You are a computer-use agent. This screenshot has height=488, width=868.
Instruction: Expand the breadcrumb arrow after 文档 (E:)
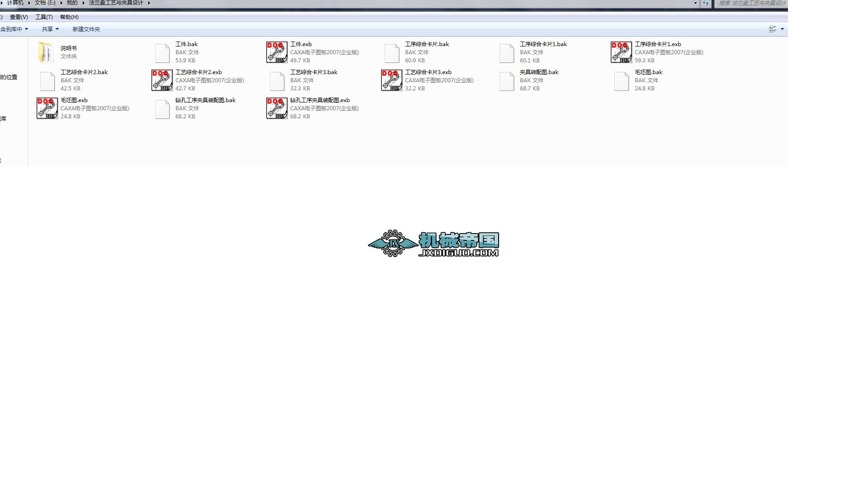tap(61, 3)
